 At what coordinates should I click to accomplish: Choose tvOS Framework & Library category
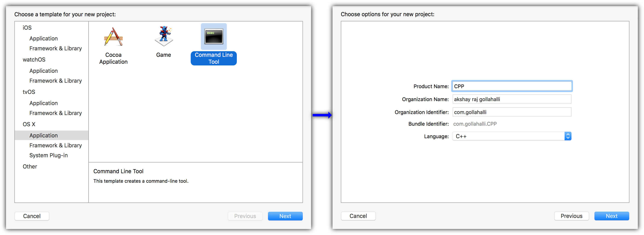pos(55,113)
